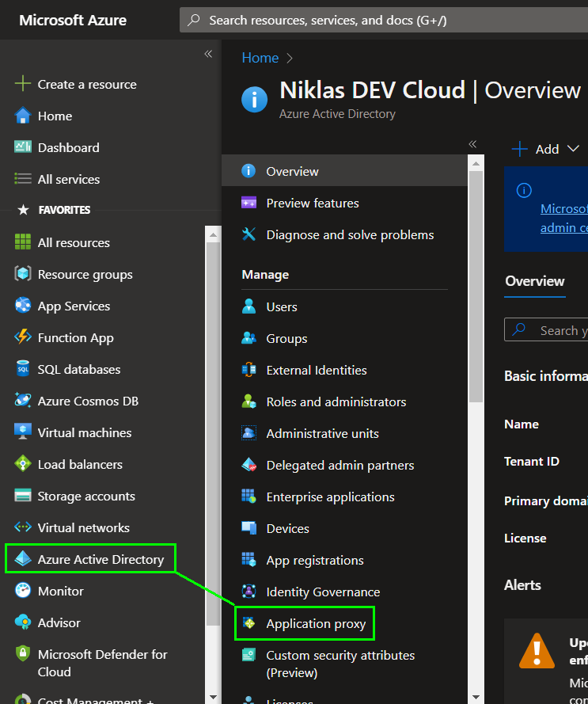Click the Function App lightning icon
Viewport: 588px width, 704px height.
click(x=23, y=337)
